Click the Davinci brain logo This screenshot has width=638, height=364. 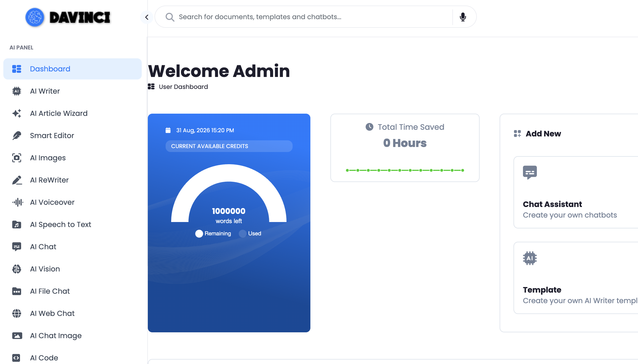pos(35,17)
